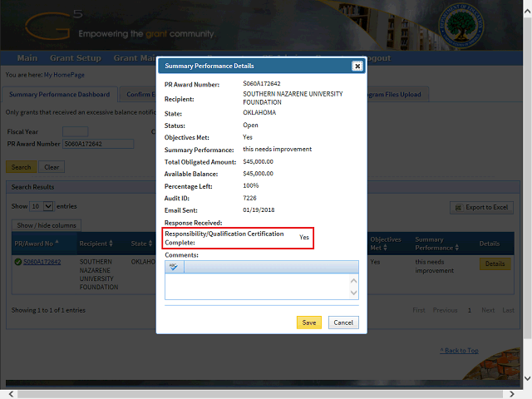The image size is (532, 399).
Task: Click the Previous pagination link
Action: pyautogui.click(x=445, y=310)
